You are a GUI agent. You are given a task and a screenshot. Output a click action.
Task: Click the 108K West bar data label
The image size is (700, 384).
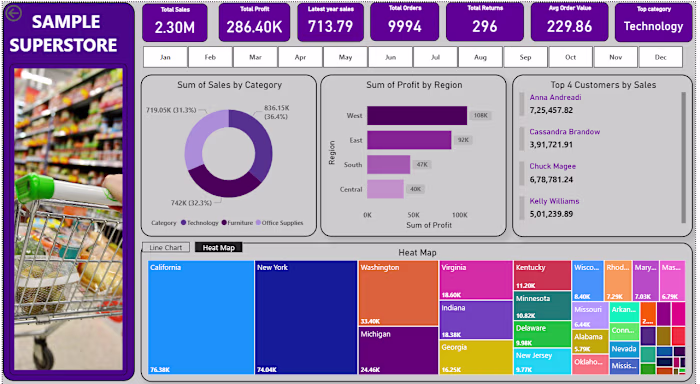click(x=480, y=116)
